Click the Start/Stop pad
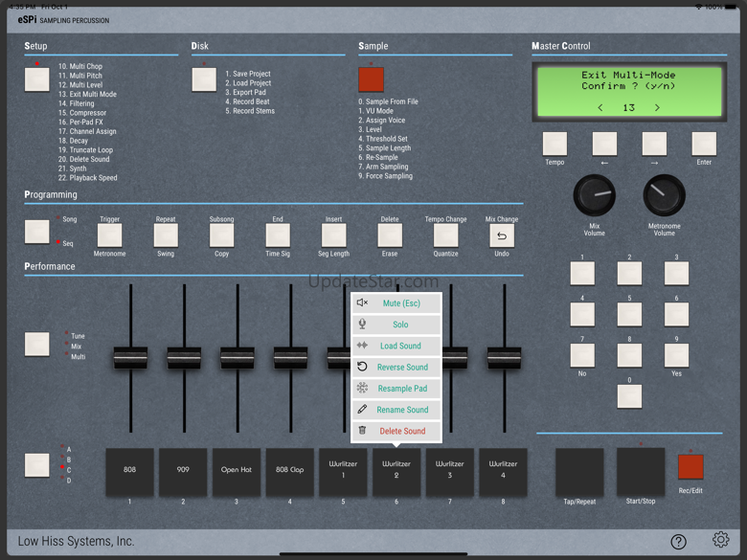This screenshot has width=747, height=560. pyautogui.click(x=641, y=472)
